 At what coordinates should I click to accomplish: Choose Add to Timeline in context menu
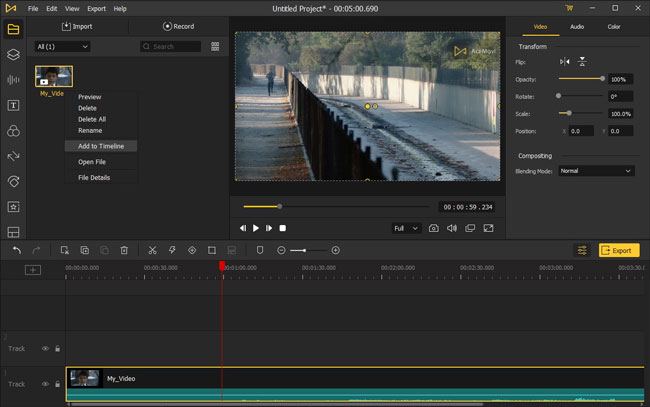coord(101,146)
